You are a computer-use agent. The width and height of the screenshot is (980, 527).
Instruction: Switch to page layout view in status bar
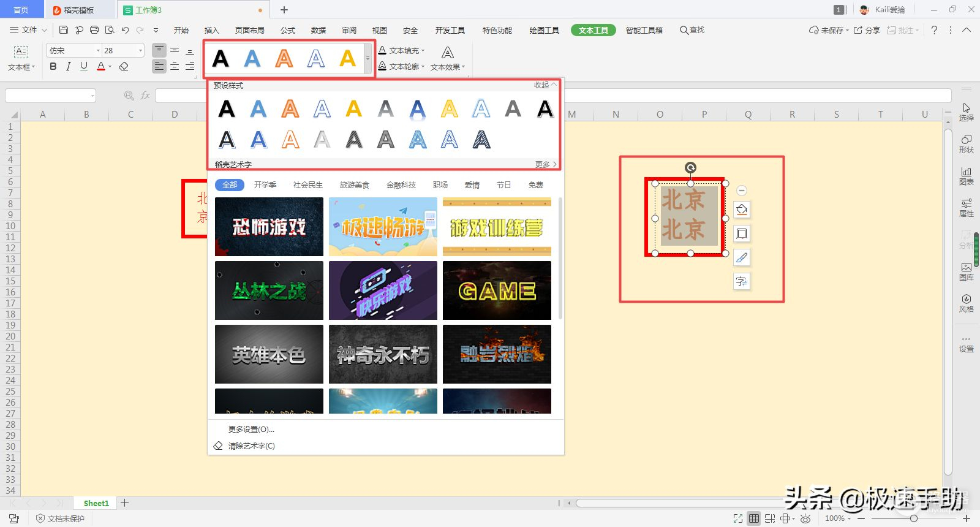click(x=770, y=518)
